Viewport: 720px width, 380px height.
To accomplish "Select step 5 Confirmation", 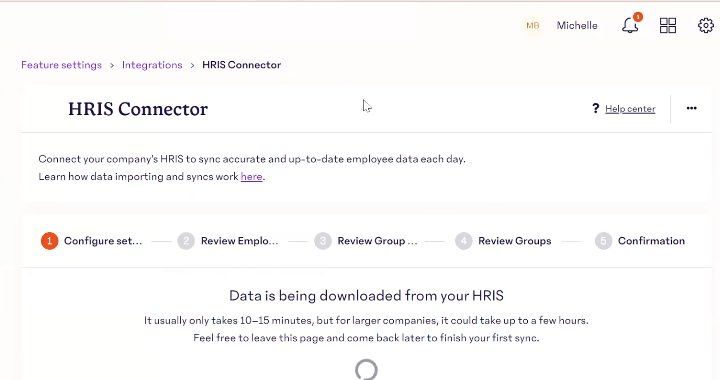I will [x=640, y=241].
